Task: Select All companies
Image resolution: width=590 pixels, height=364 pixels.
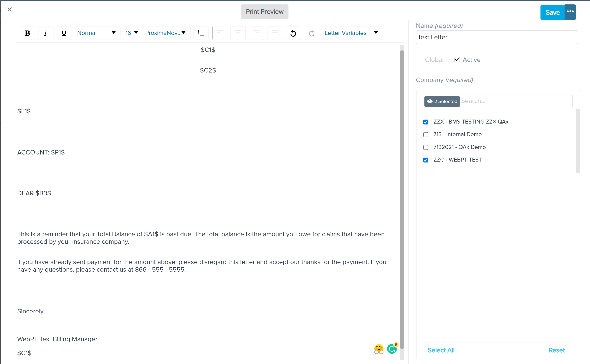Action: 441,350
